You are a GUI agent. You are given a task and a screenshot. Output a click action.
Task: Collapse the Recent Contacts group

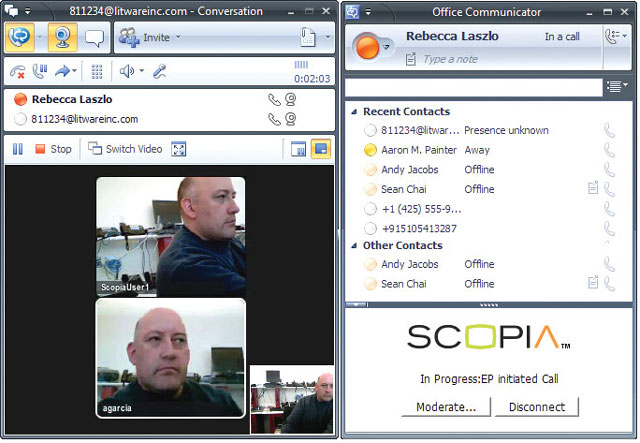click(354, 111)
